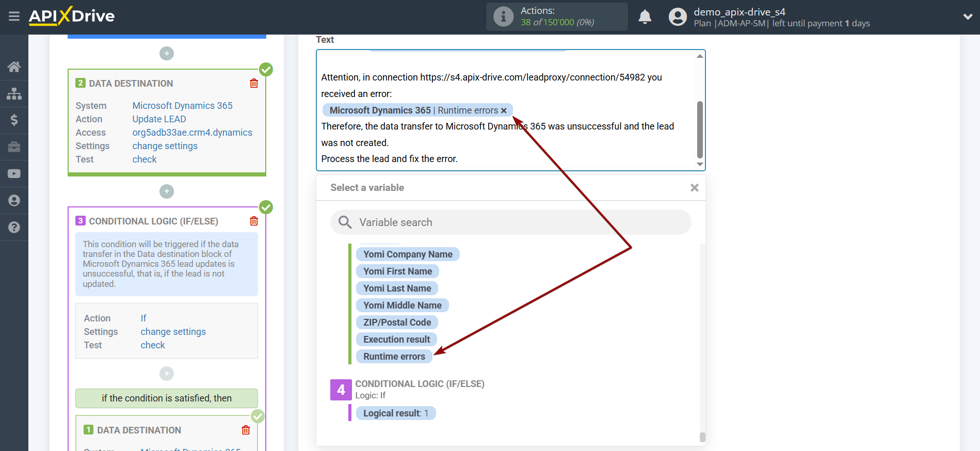Click check in Data Destination 2
Viewport: 980px width, 451px height.
point(144,159)
